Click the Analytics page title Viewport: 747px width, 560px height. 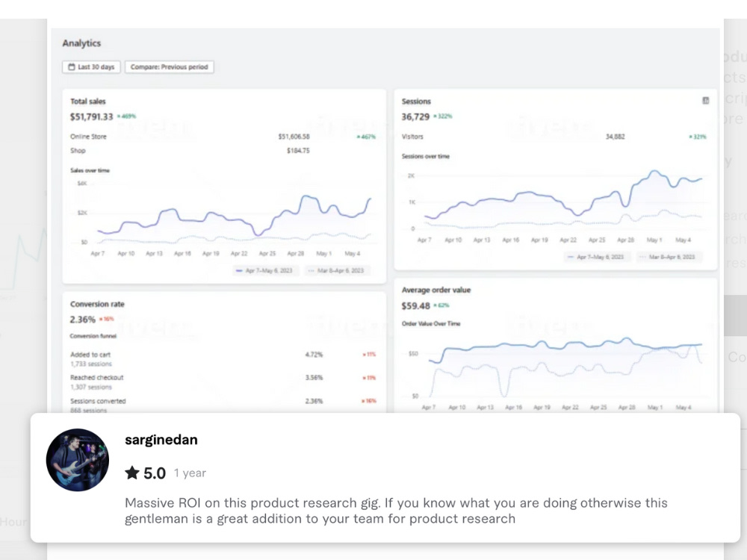tap(81, 43)
